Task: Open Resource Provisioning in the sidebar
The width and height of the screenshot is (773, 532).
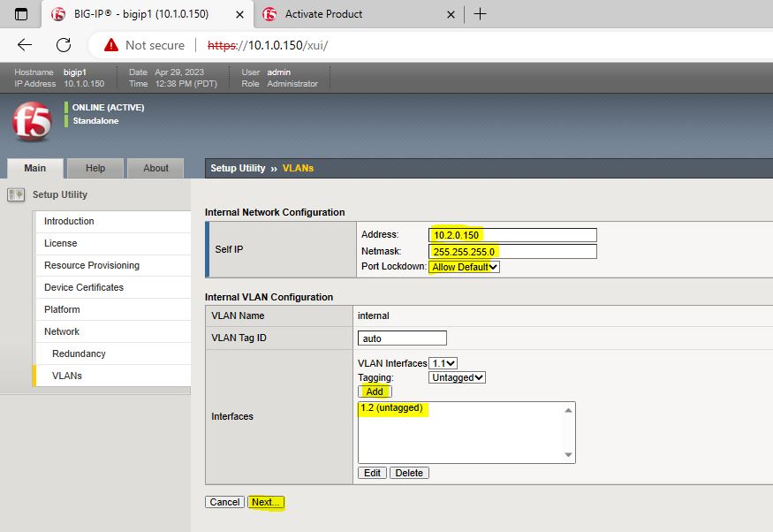Action: tap(92, 265)
